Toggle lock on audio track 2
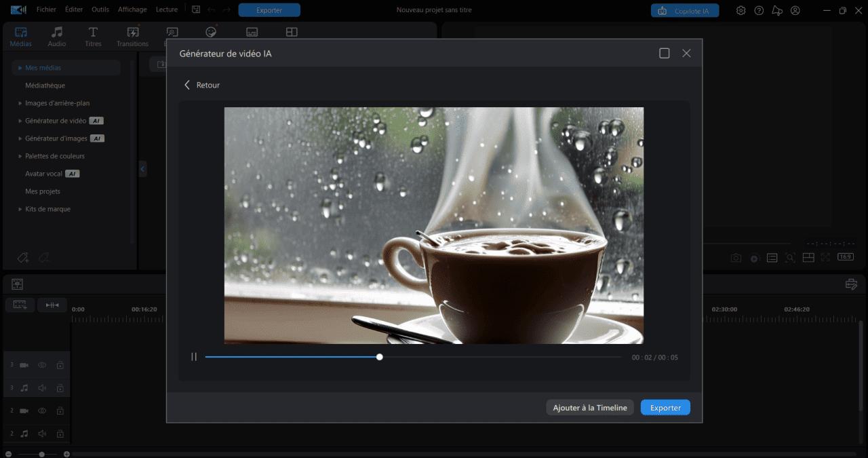 click(x=60, y=434)
